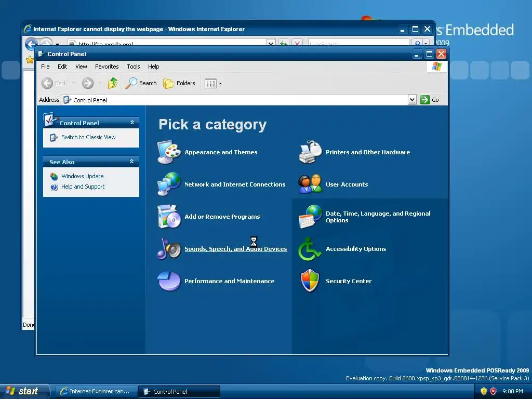532x399 pixels.
Task: Click Add or Remove Programs text link
Action: [222, 217]
